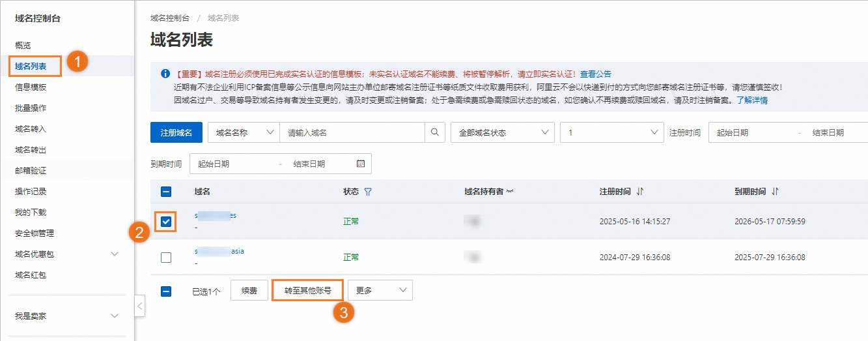The height and width of the screenshot is (341, 868).
Task: Open the first domain ending in es
Action: point(216,215)
